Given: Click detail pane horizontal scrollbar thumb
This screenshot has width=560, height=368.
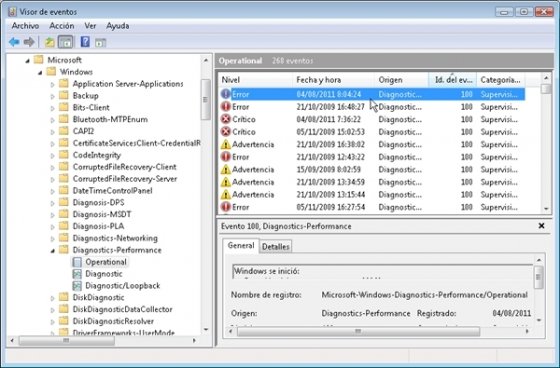Looking at the screenshot, I should 358,332.
